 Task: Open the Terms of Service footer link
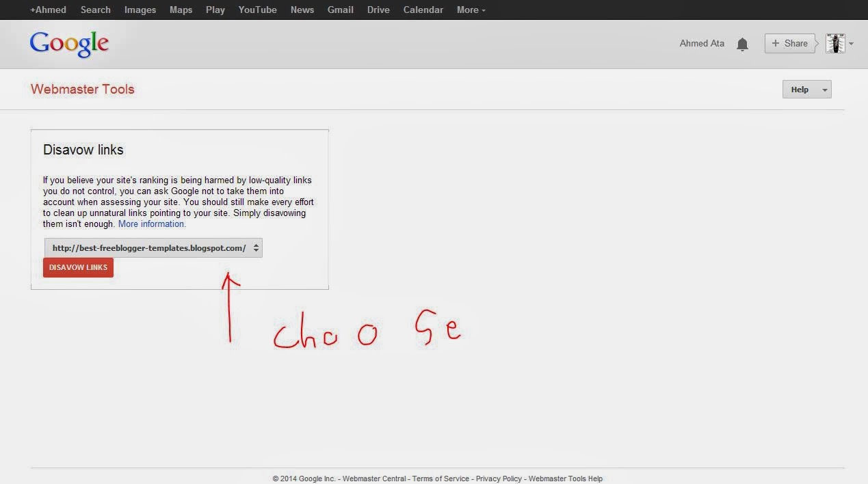[440, 479]
